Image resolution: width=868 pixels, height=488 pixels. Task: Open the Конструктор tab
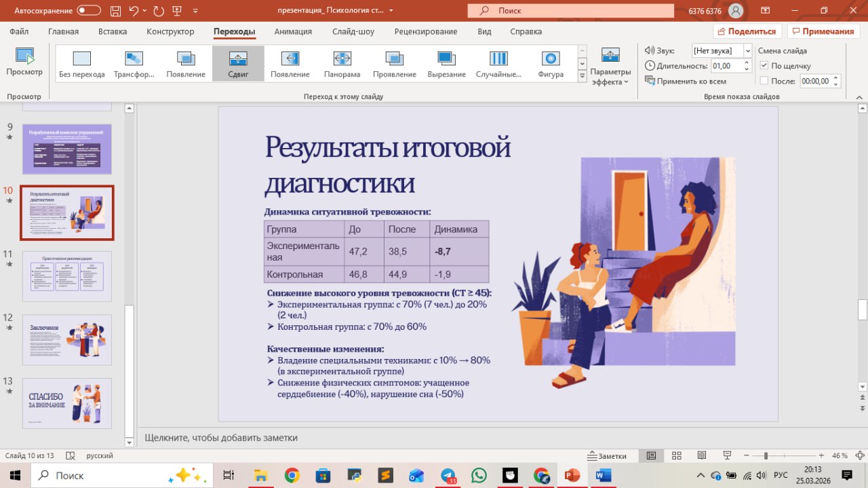point(170,31)
